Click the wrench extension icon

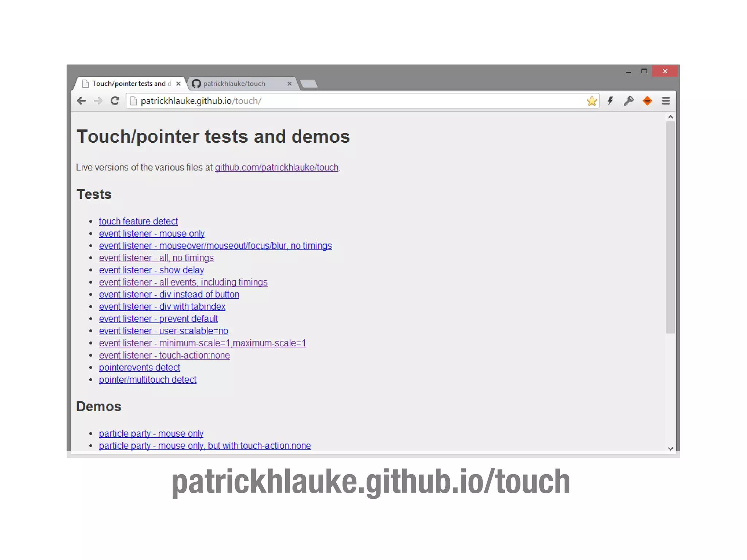(x=628, y=101)
